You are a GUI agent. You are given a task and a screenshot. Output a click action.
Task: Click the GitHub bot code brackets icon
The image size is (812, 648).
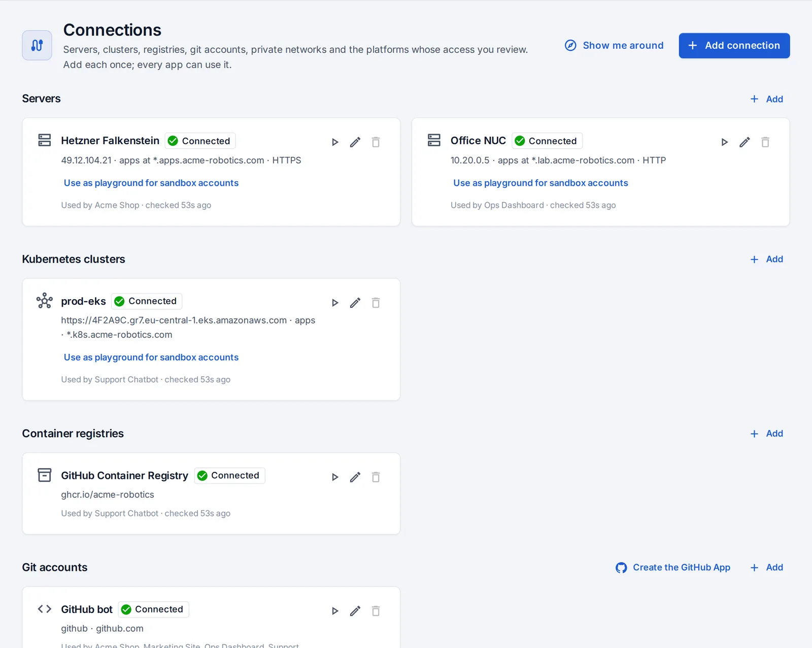[x=45, y=609]
